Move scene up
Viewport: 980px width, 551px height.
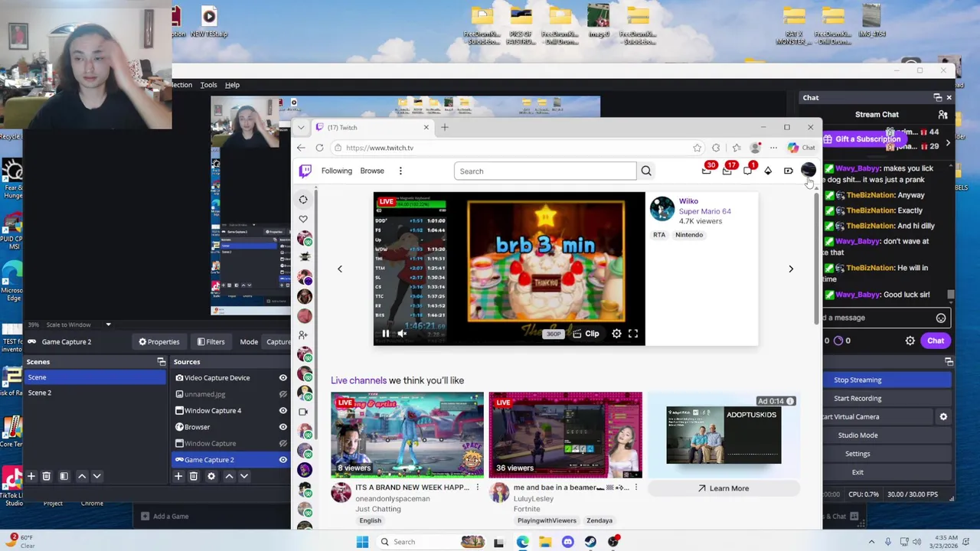82,476
